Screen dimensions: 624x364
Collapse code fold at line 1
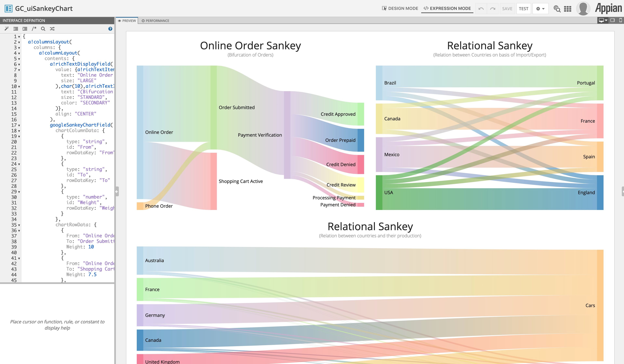(x=19, y=37)
